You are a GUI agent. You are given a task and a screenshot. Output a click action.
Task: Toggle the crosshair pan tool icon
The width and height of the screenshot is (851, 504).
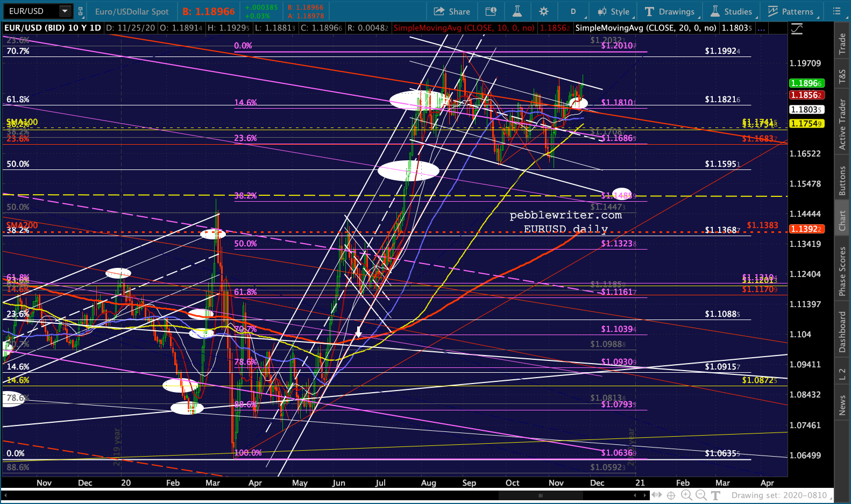pyautogui.click(x=671, y=495)
